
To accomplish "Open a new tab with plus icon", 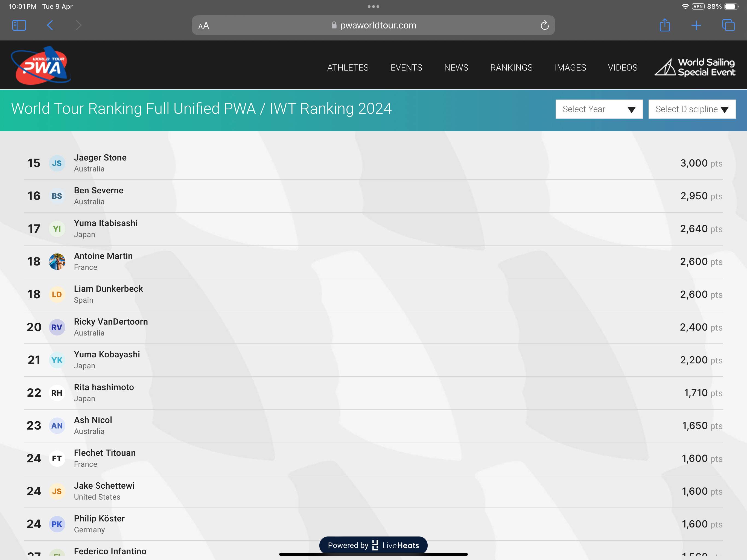I will click(696, 25).
